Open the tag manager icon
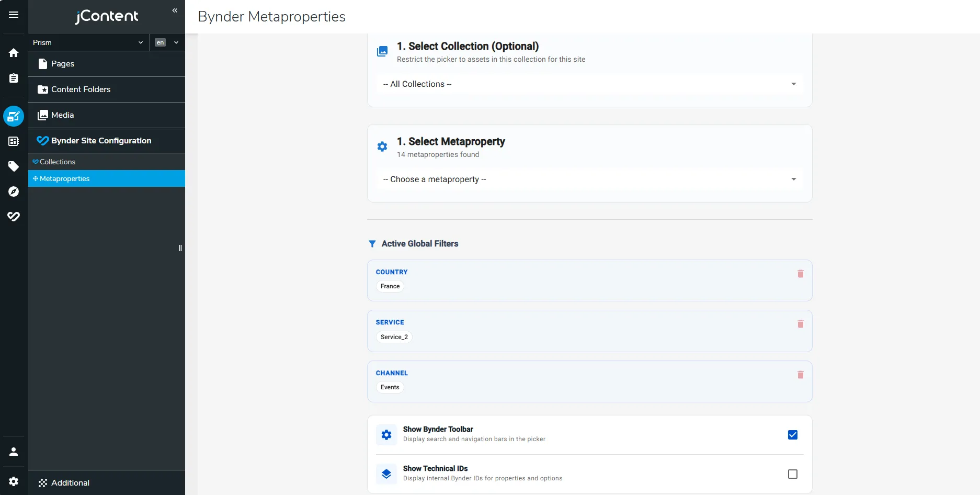The image size is (980, 495). pyautogui.click(x=14, y=166)
